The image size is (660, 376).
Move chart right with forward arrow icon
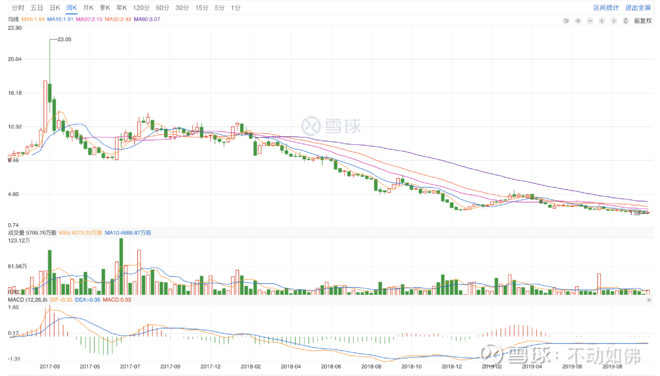(614, 21)
